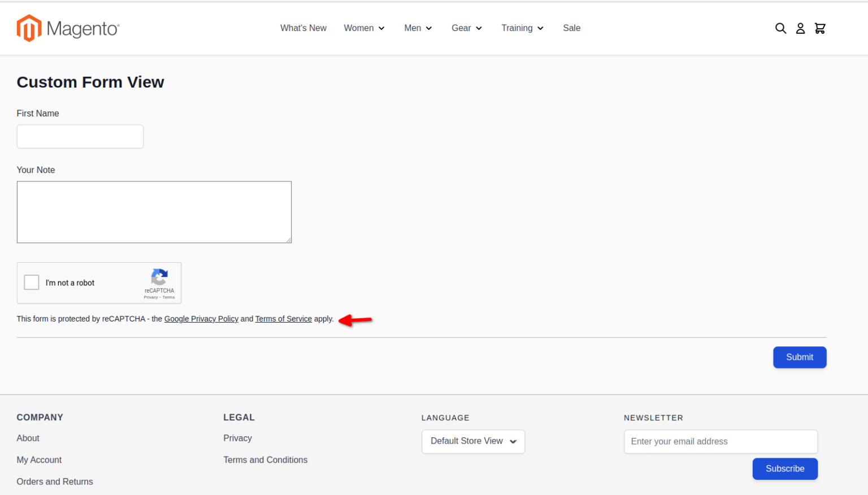Click the Magento logo
The height and width of the screenshot is (495, 868).
click(68, 28)
